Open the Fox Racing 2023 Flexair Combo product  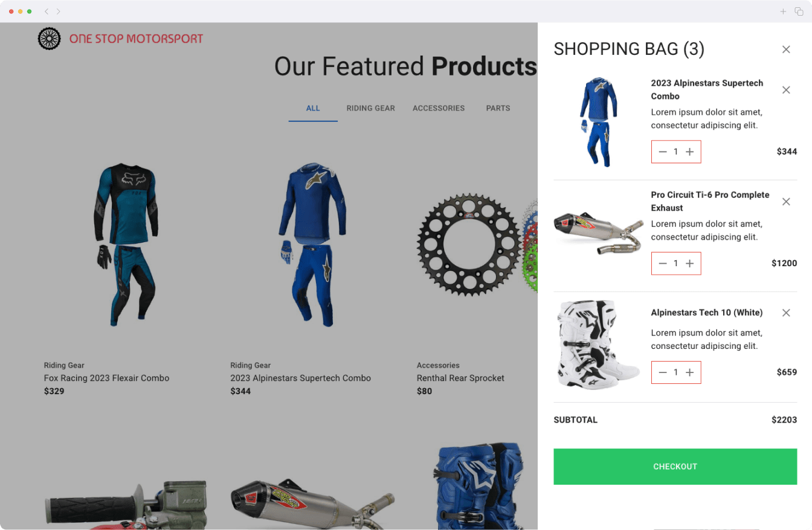[106, 378]
